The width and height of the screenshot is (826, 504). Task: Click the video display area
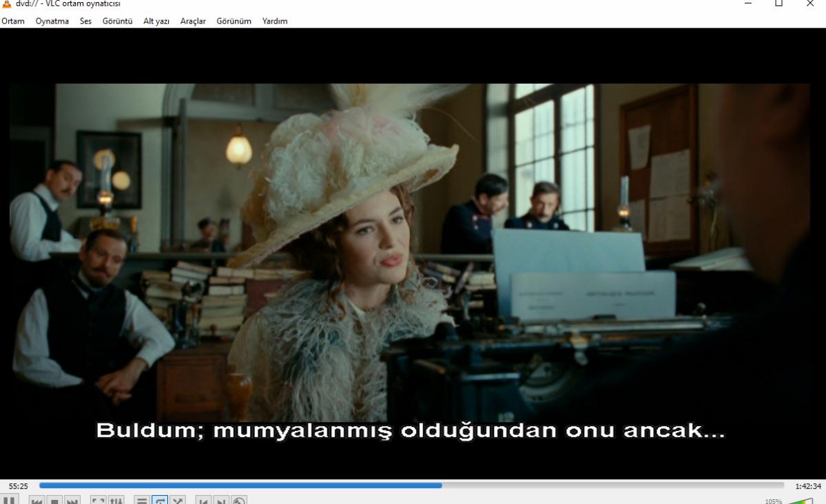click(x=413, y=253)
